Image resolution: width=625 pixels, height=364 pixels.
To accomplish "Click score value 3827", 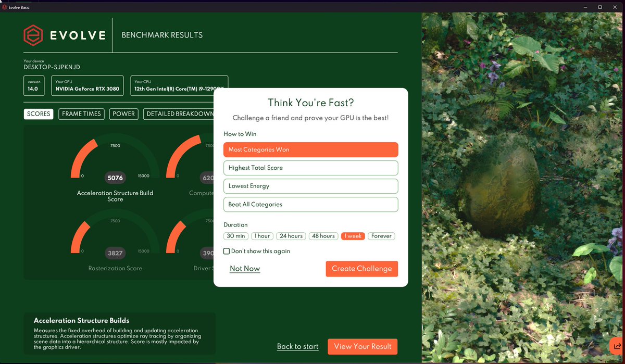I will 115,253.
